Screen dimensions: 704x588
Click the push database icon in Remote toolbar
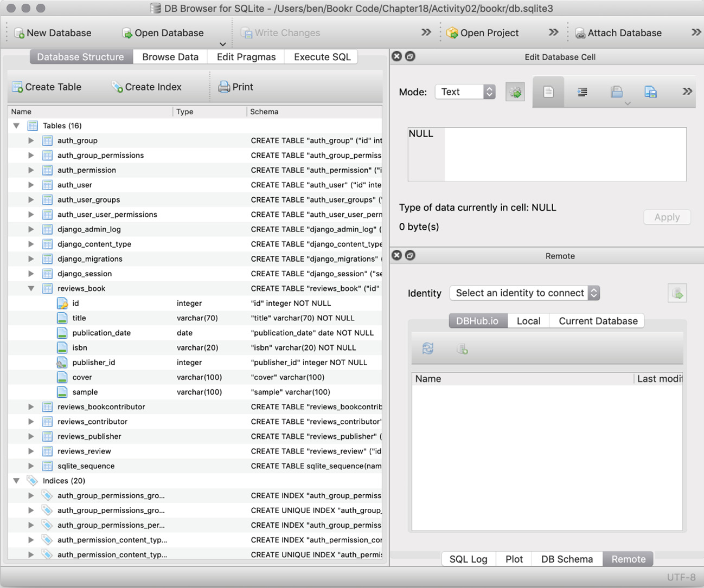pyautogui.click(x=462, y=348)
